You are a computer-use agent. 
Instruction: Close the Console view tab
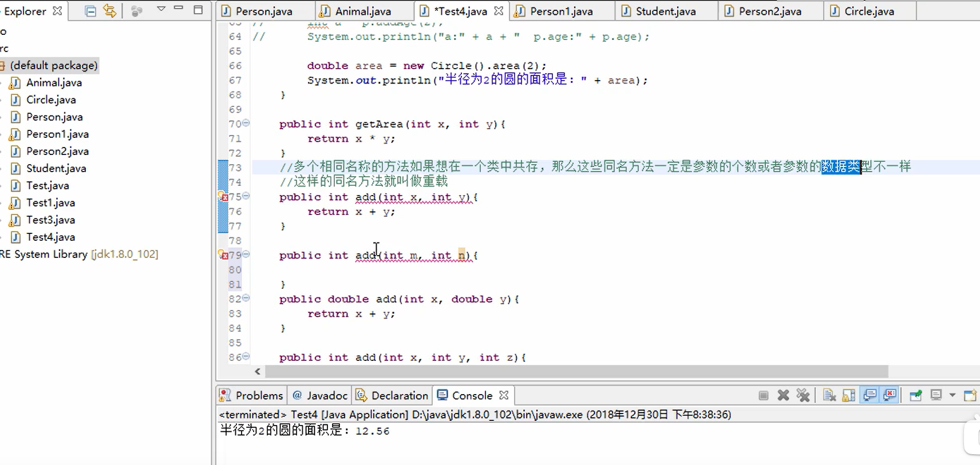click(504, 395)
